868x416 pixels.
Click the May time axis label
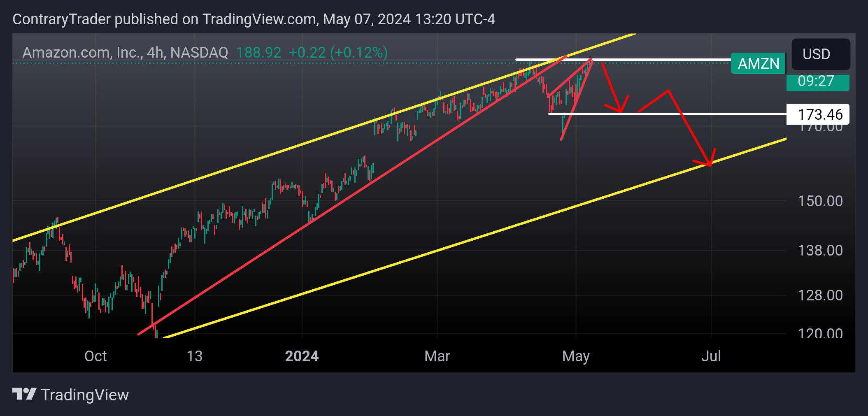click(576, 357)
